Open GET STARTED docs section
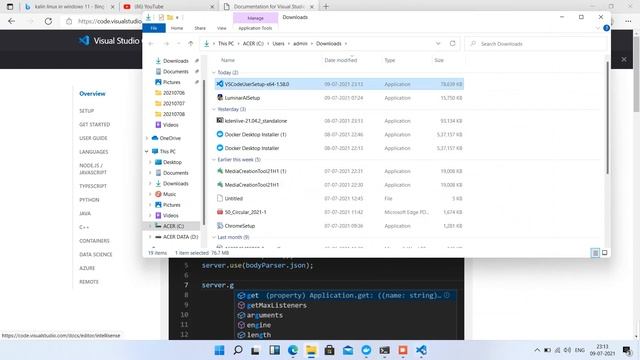The height and width of the screenshot is (360, 640). [x=95, y=124]
